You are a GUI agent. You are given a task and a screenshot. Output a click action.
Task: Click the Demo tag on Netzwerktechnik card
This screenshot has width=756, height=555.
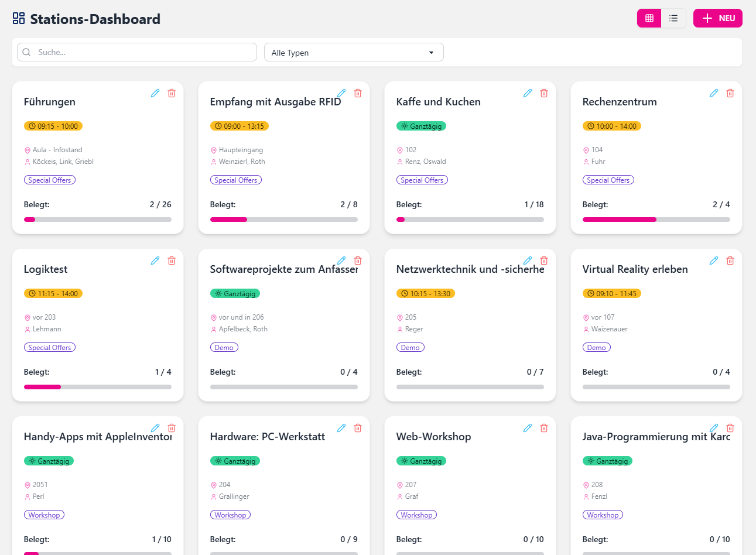tap(410, 348)
